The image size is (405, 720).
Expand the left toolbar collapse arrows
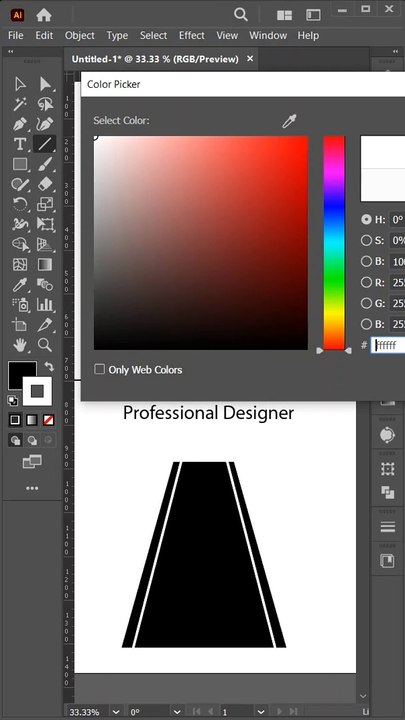coord(10,52)
